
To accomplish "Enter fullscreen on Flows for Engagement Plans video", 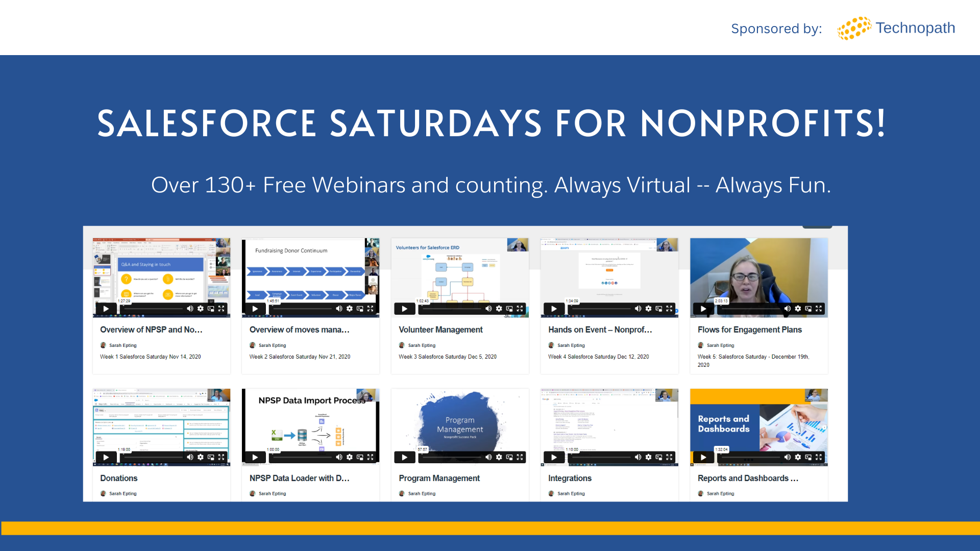I will click(x=819, y=309).
